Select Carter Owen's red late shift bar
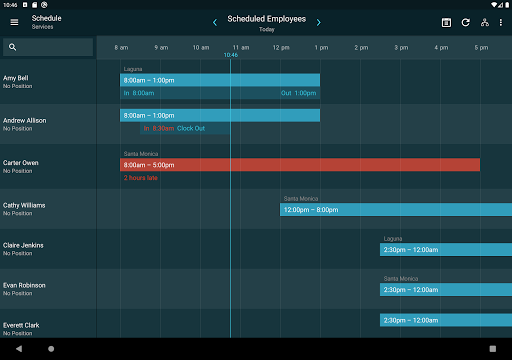512x360 pixels. (x=300, y=165)
